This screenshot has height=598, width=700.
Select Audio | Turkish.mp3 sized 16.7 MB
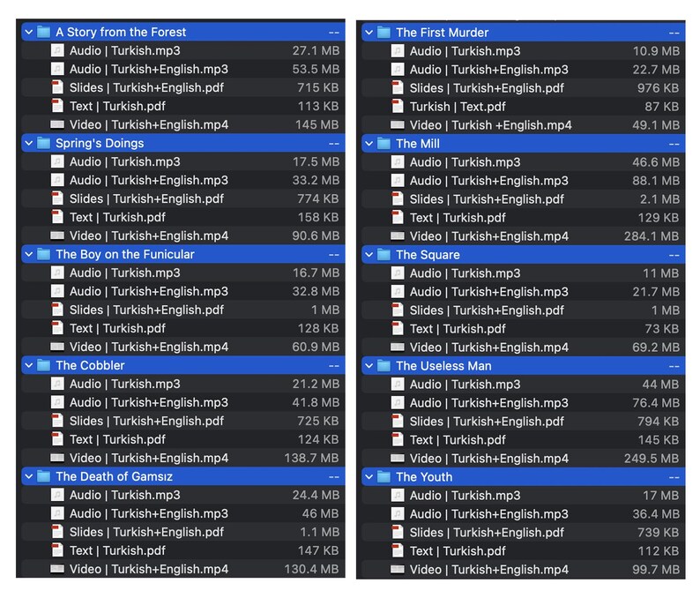125,273
